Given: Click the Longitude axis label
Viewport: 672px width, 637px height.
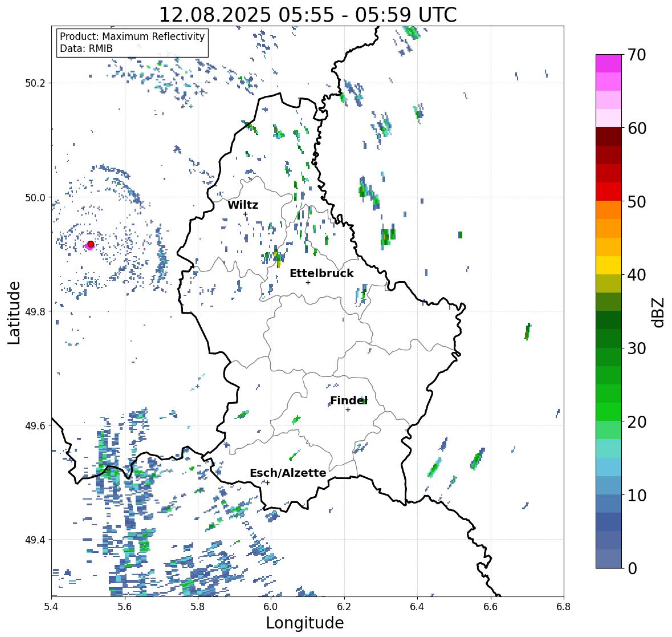Looking at the screenshot, I should [x=305, y=623].
